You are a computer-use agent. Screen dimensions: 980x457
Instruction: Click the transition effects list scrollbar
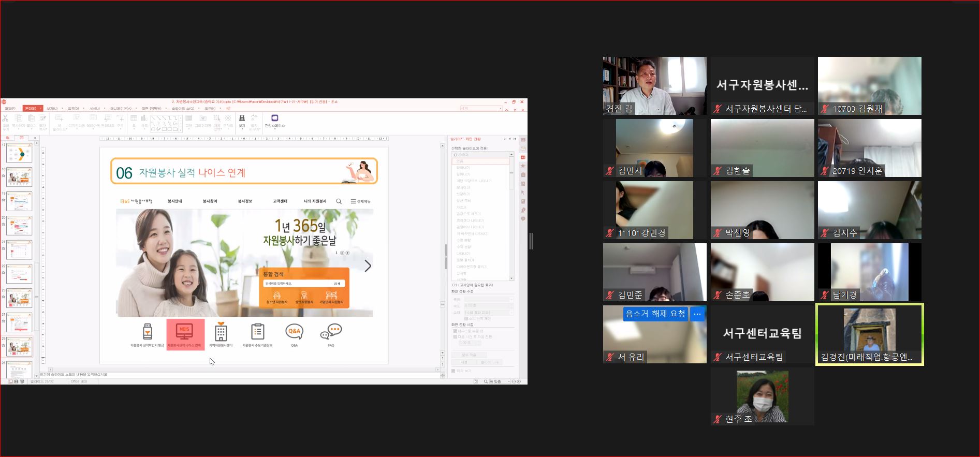(x=511, y=216)
